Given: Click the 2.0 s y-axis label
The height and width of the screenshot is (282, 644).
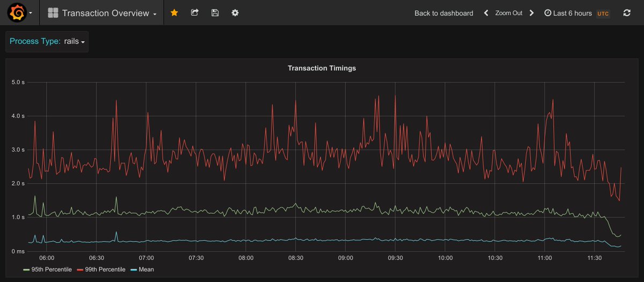Looking at the screenshot, I should (18, 184).
